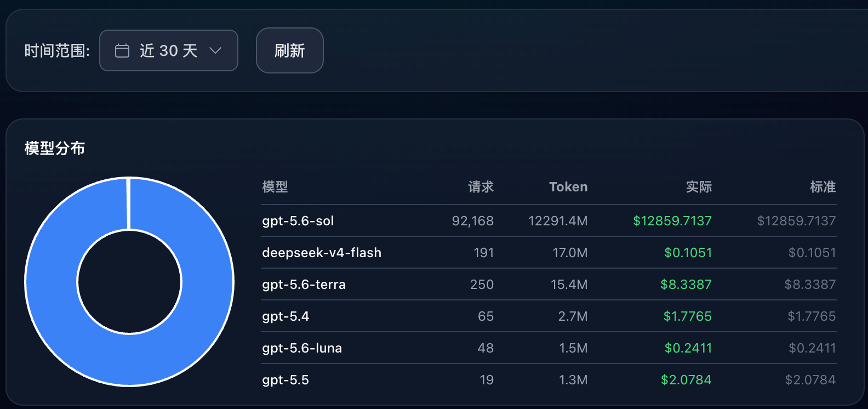
Task: Select the deepseek-v4-flash model name
Action: (322, 253)
